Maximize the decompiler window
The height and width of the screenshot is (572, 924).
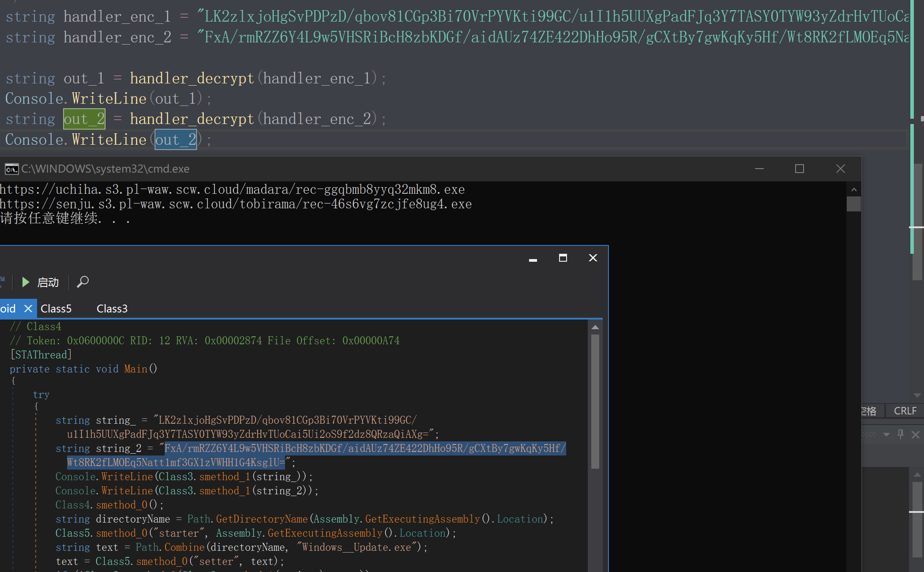[x=563, y=258]
